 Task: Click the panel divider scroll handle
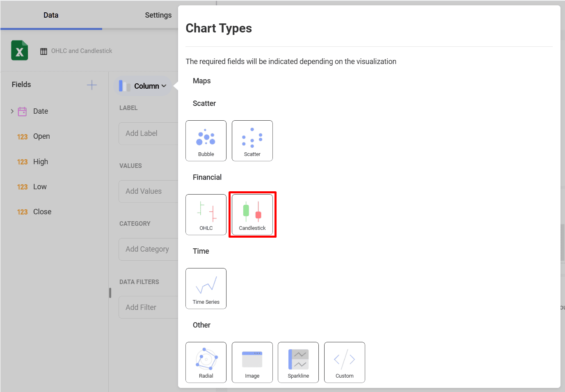click(x=110, y=293)
